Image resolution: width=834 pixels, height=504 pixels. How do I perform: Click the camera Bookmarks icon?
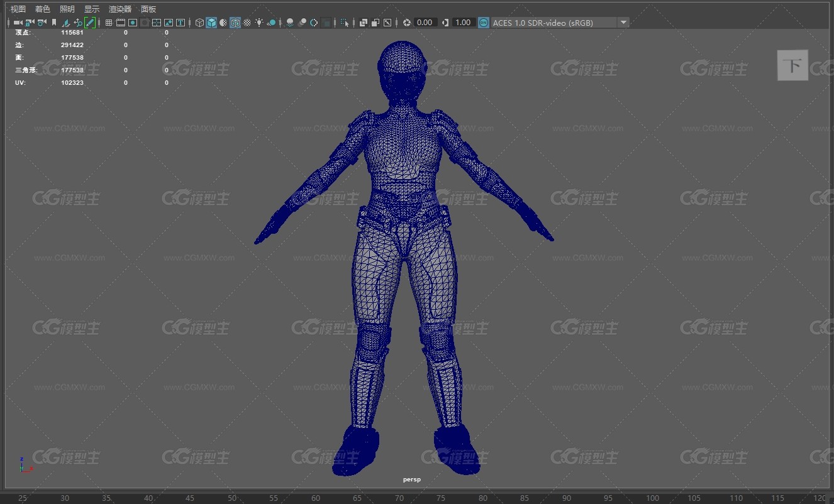tap(53, 23)
